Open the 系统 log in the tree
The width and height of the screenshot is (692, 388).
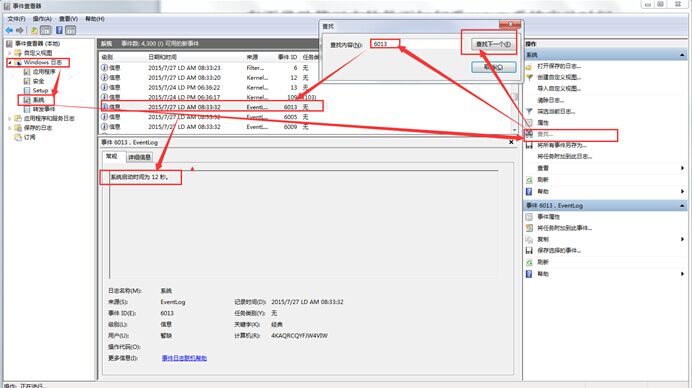(38, 100)
